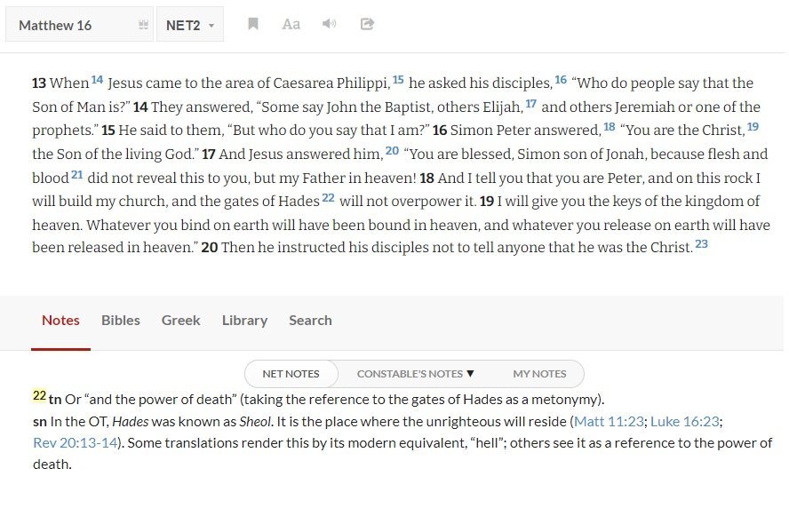
Task: Follow the Matt 11:23 reference link
Action: click(x=609, y=420)
